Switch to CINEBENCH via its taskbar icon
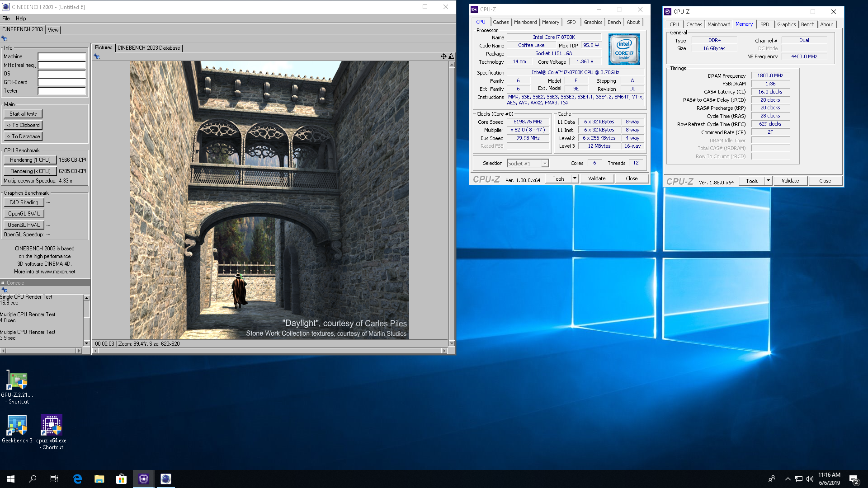The width and height of the screenshot is (868, 488). 166,479
